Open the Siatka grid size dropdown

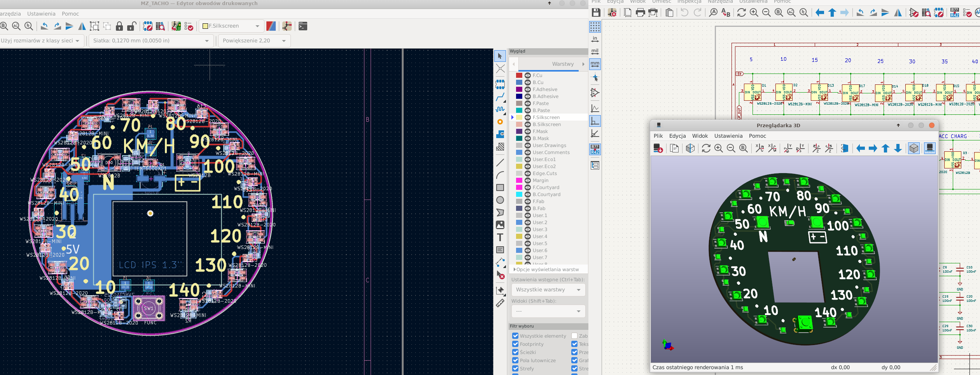[151, 40]
